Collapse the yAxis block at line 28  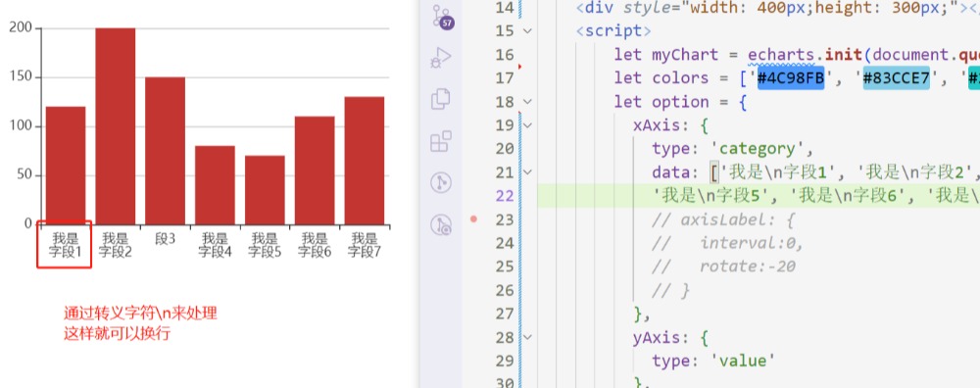click(x=527, y=337)
